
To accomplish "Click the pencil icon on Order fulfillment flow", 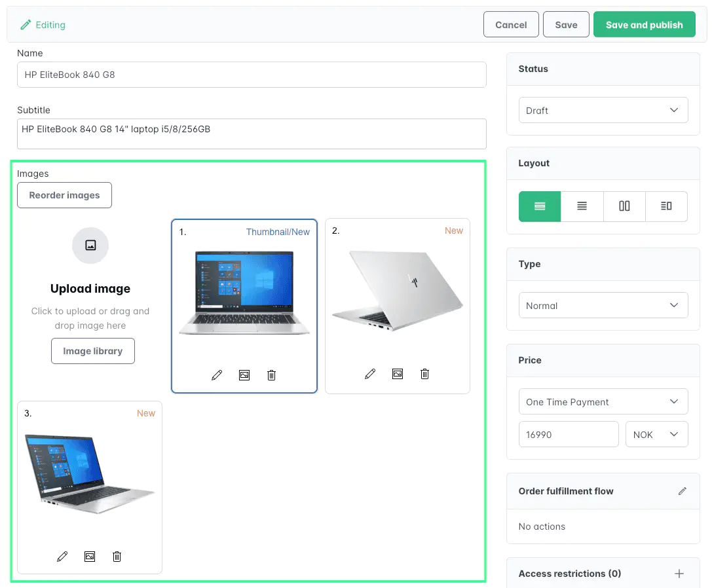I will 683,490.
